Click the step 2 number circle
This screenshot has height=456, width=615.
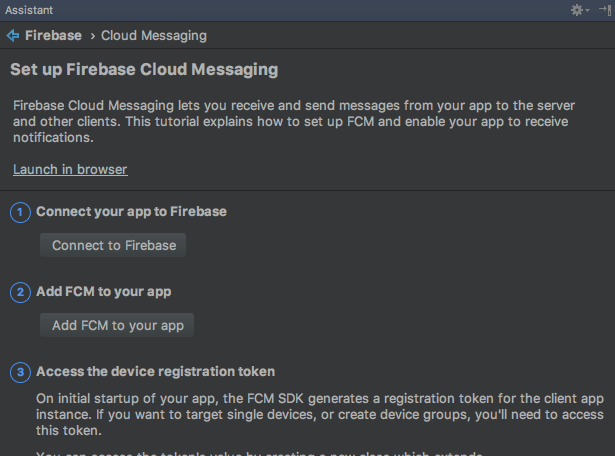(x=21, y=292)
